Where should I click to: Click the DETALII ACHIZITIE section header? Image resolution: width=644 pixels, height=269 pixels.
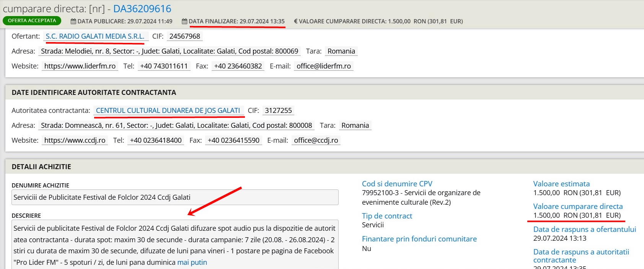tap(41, 167)
